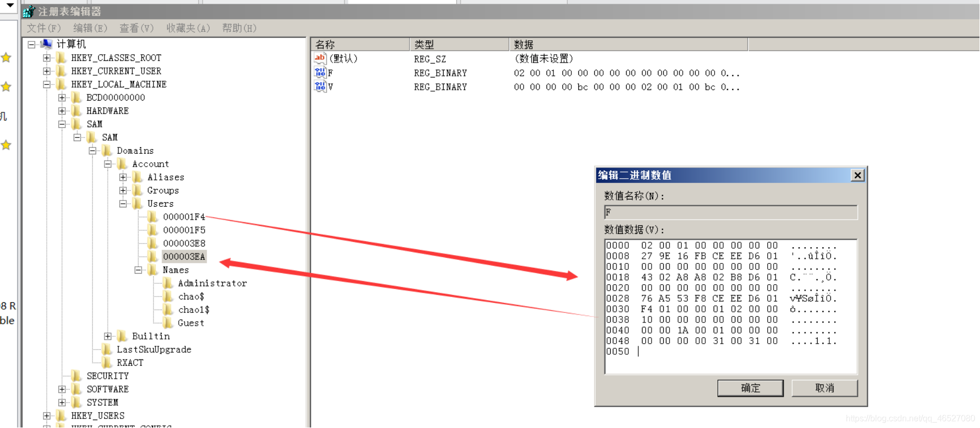
Task: Click the 000001F4 folder icon
Action: pyautogui.click(x=153, y=216)
